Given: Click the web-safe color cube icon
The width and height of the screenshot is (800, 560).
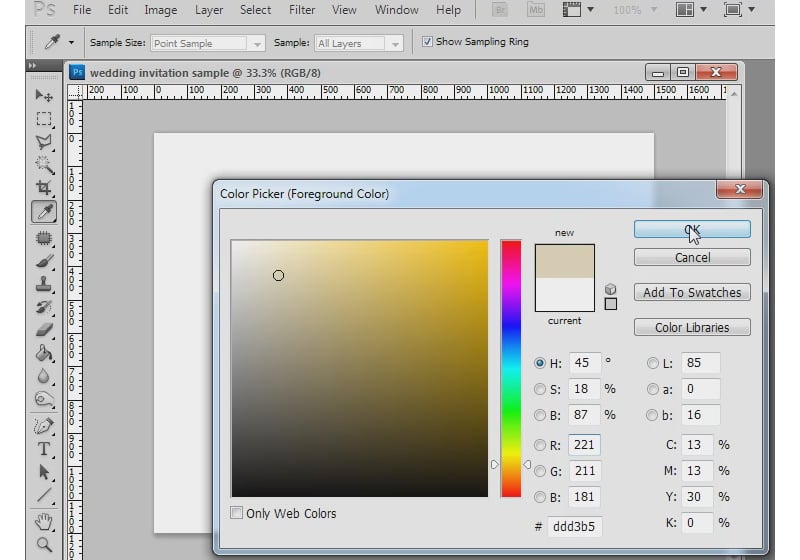Looking at the screenshot, I should point(610,289).
